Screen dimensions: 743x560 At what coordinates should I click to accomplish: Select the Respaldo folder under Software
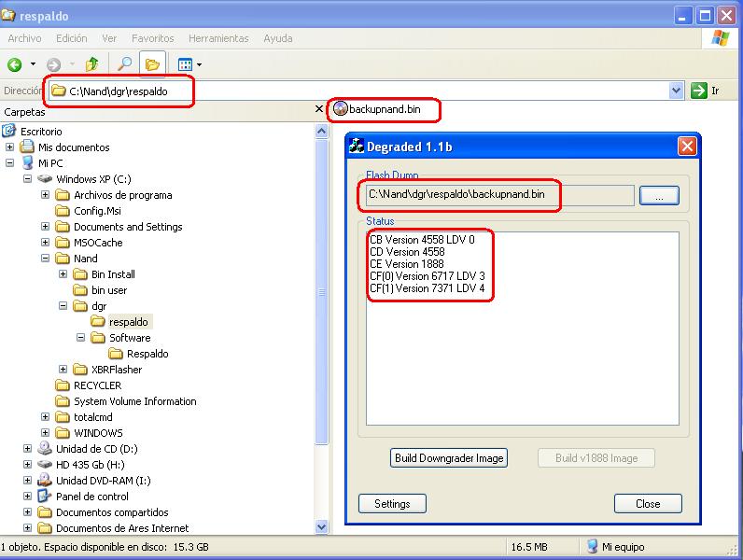point(147,354)
